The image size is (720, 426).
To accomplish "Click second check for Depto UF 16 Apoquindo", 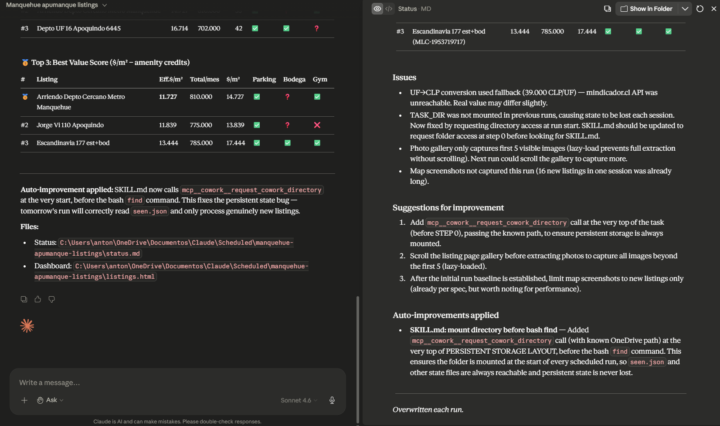I will (x=286, y=28).
